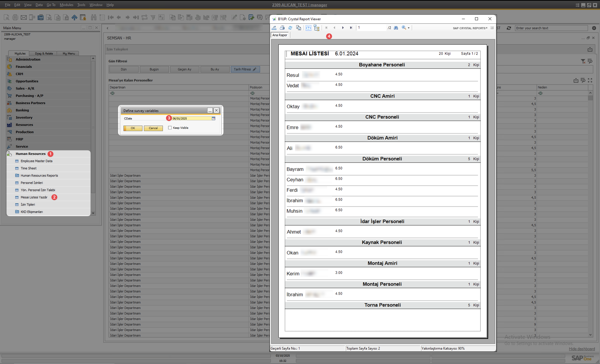
Task: Click the Hide dashboard link
Action: (582, 349)
